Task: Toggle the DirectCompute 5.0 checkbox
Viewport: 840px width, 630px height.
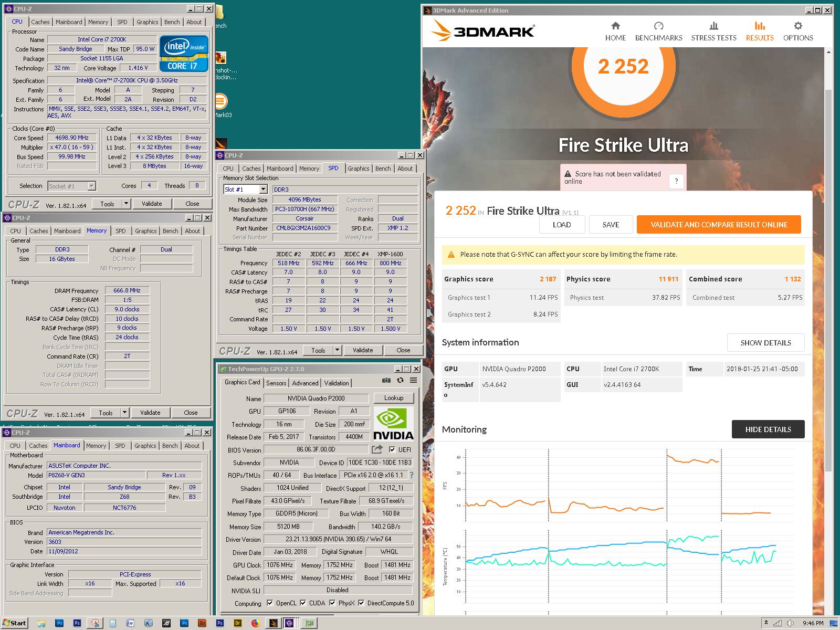Action: coord(361,603)
